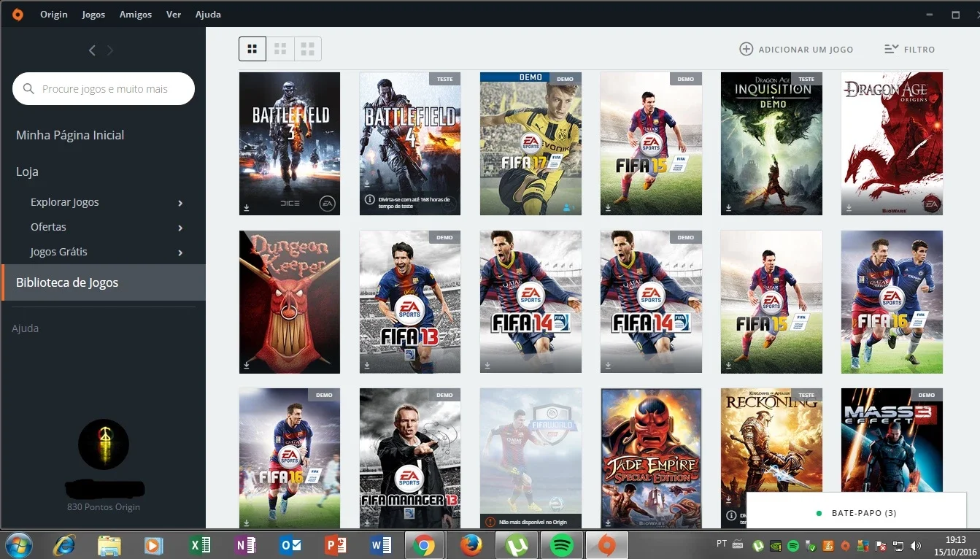Select the Dragon Age Origins game tile
The height and width of the screenshot is (559, 980).
(892, 144)
